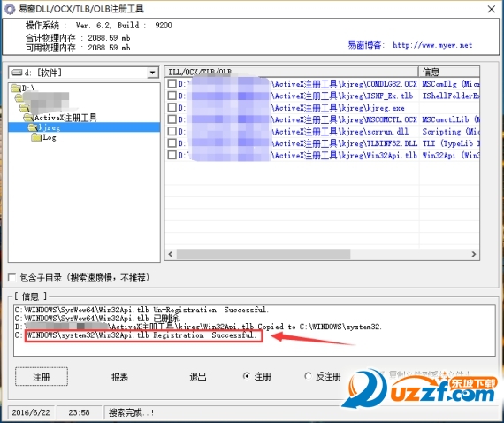504x423 pixels.
Task: Click the Log folder icon
Action: [x=36, y=138]
